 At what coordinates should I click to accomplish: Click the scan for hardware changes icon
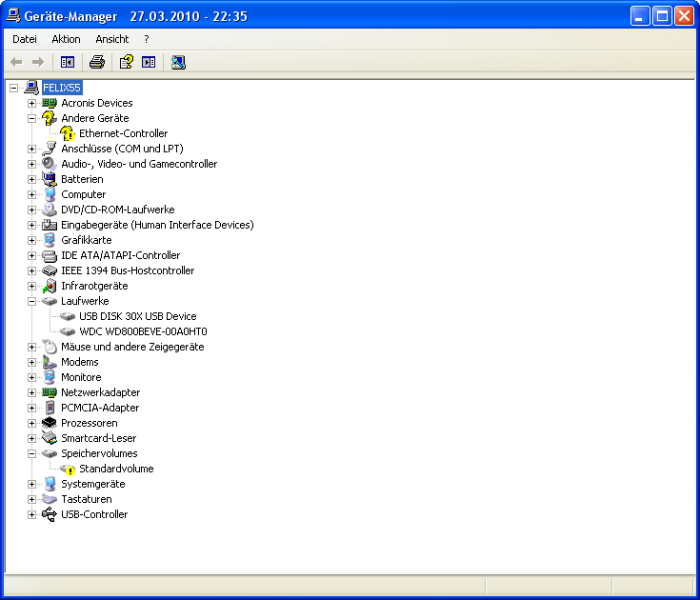178,62
